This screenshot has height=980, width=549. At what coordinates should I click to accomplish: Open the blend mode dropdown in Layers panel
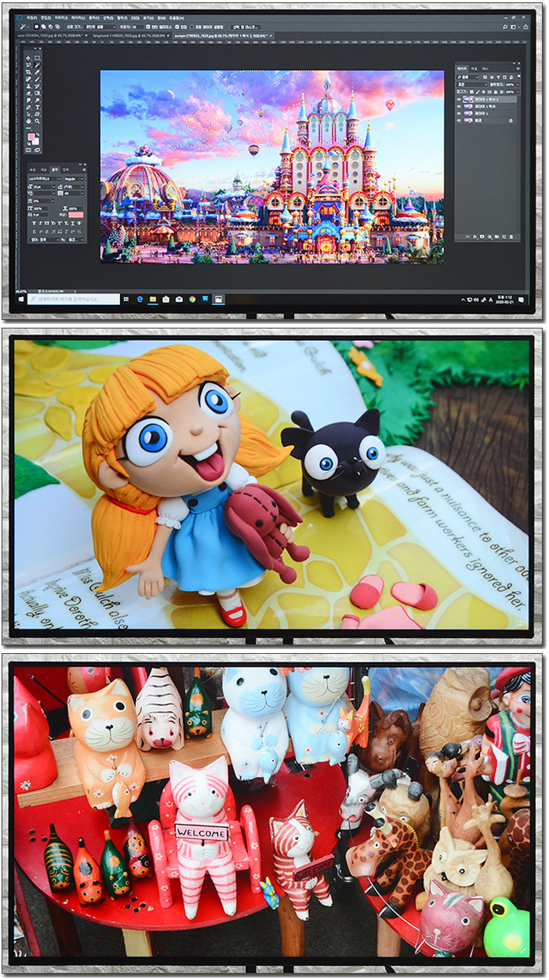pyautogui.click(x=472, y=85)
